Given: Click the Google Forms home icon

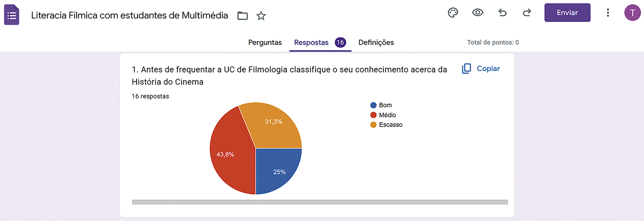Looking at the screenshot, I should (x=12, y=15).
